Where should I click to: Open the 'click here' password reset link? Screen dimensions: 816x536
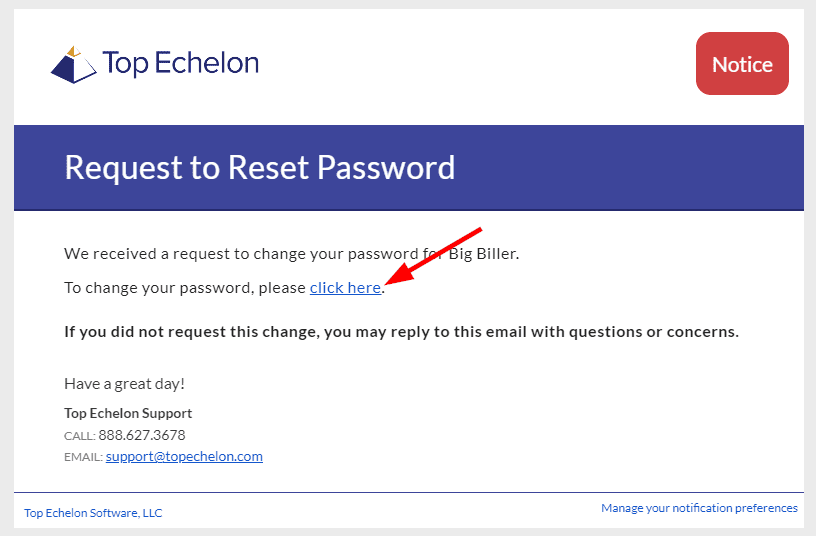[346, 288]
